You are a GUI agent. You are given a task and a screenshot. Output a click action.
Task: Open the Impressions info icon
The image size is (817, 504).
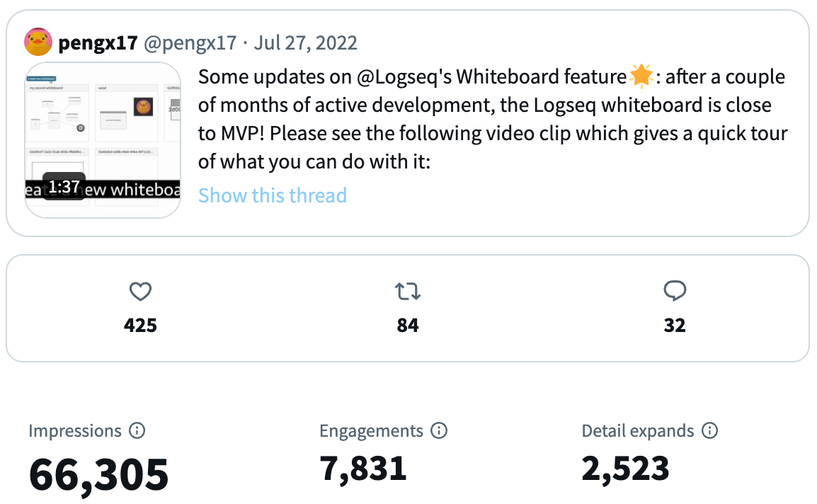coord(137,430)
